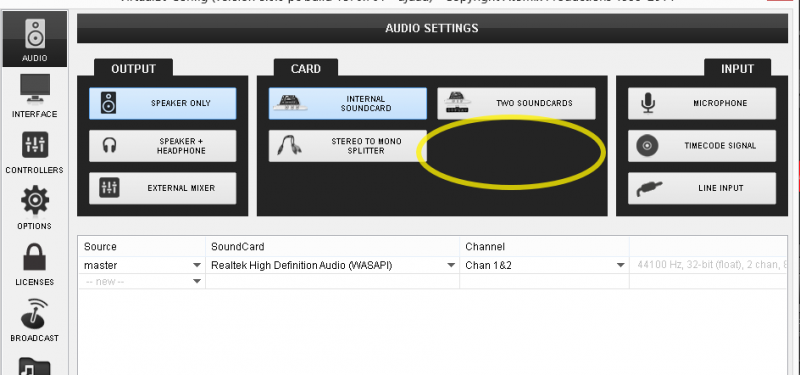Click the dual soundcard icon on Two Soundcards
Image resolution: width=800 pixels, height=375 pixels.
pos(458,103)
